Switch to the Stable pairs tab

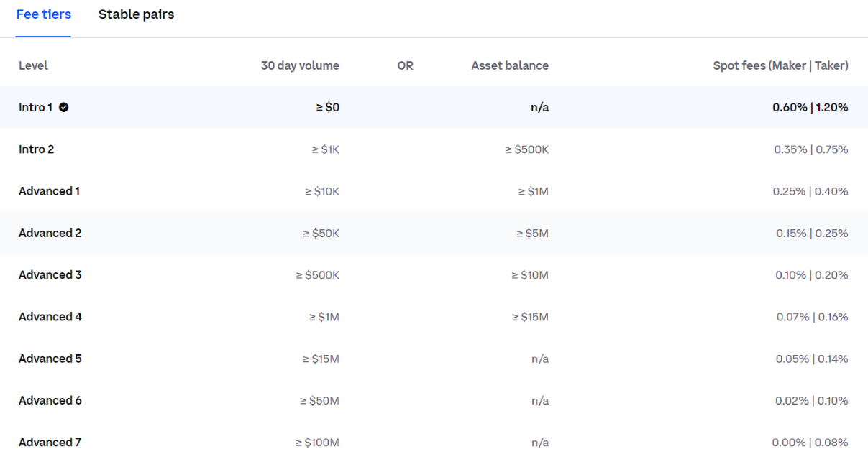(x=136, y=14)
